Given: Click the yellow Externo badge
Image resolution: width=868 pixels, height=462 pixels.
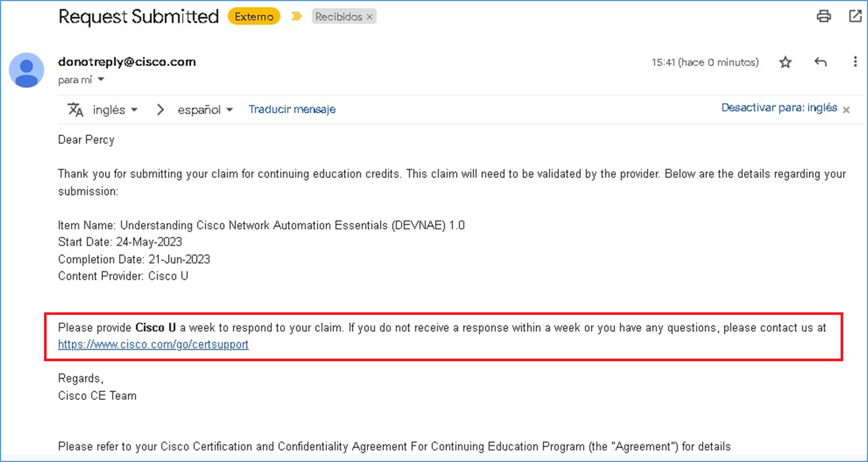Looking at the screenshot, I should click(x=253, y=16).
